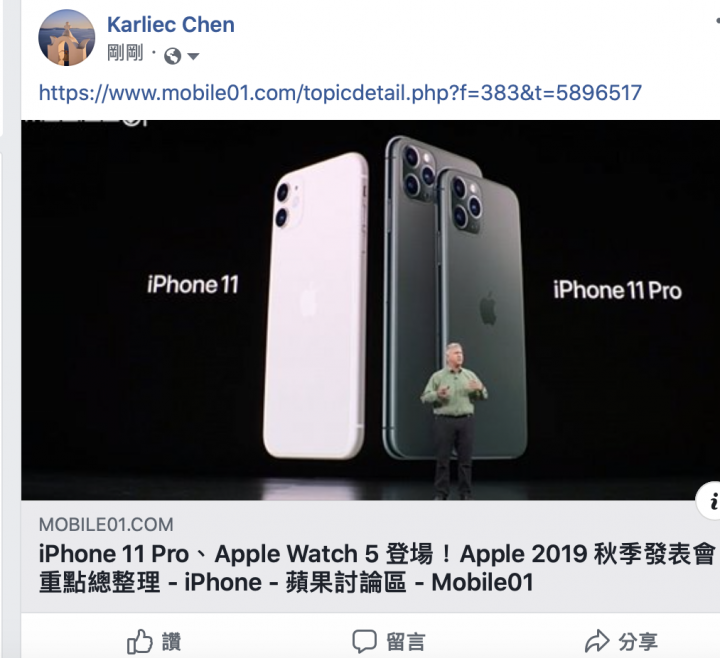Click the 剛剛 post timestamp
Screen dimensions: 720x658
[125, 53]
